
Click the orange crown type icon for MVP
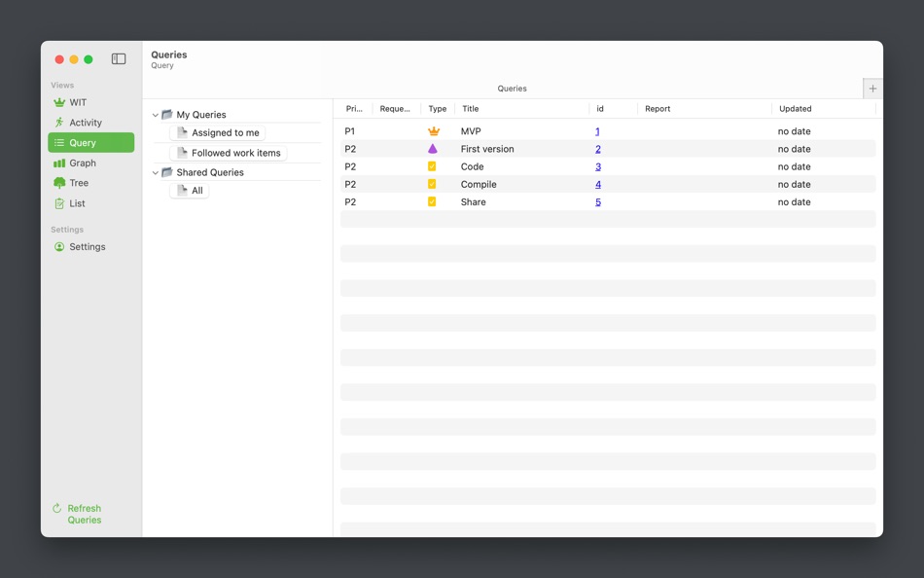pos(434,131)
